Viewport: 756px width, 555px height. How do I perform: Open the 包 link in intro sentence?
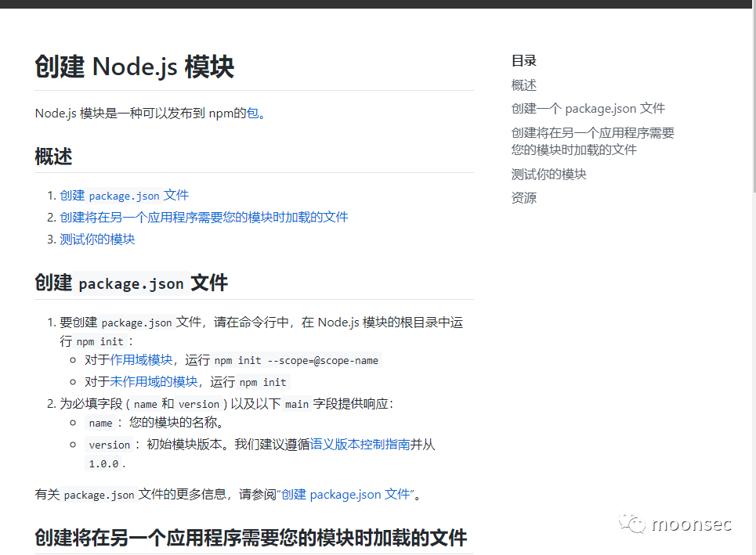tap(252, 114)
